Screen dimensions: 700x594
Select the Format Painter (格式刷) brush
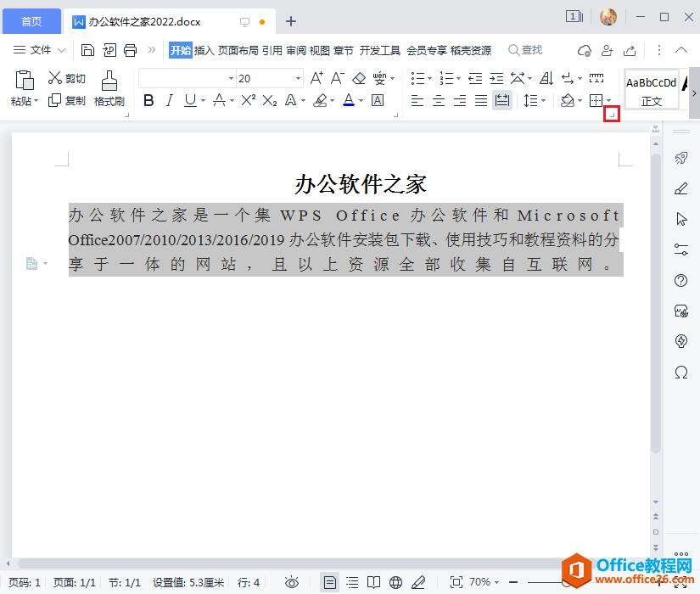109,89
